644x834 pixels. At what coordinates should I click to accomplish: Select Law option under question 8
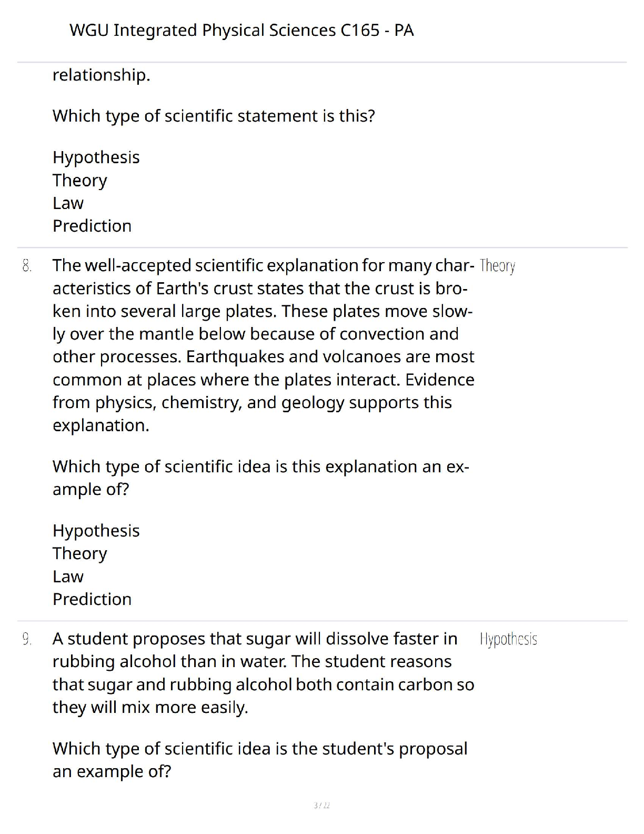click(x=68, y=577)
